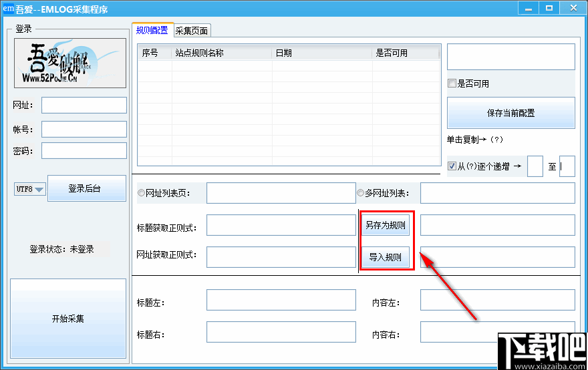This screenshot has width=588, height=370.
Task: Click the 是否可用 column header
Action: pyautogui.click(x=406, y=53)
